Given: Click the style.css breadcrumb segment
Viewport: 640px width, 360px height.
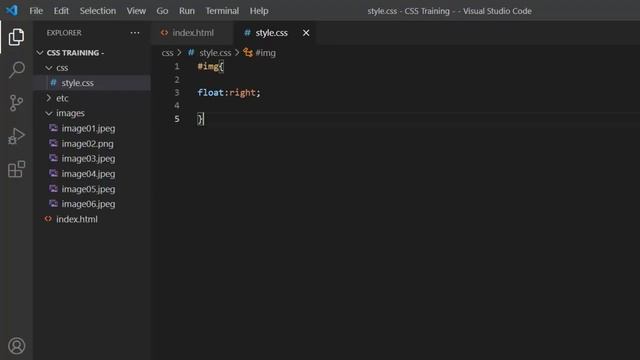Looking at the screenshot, I should click(215, 53).
